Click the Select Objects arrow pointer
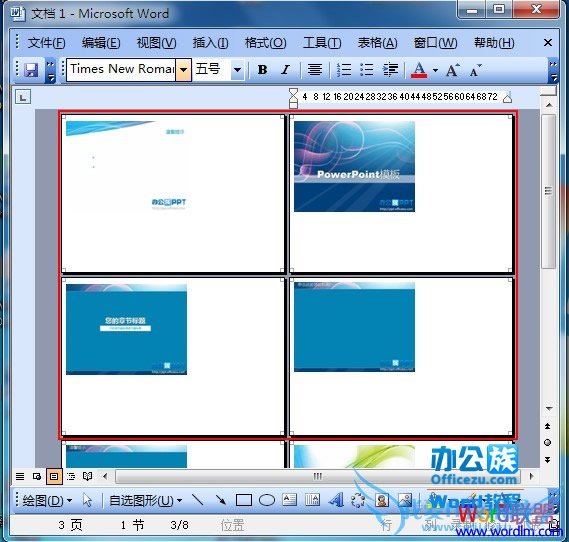 coord(87,501)
